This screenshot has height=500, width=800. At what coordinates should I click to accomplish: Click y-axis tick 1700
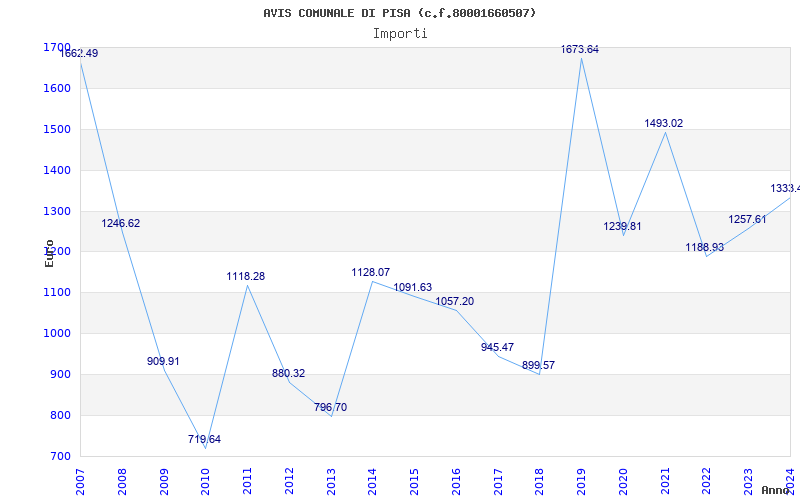57,47
